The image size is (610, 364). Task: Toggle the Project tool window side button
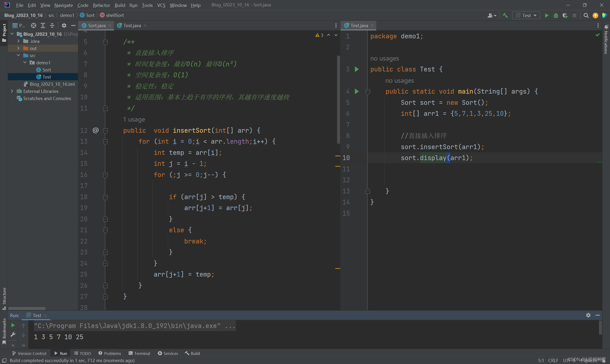(4, 33)
